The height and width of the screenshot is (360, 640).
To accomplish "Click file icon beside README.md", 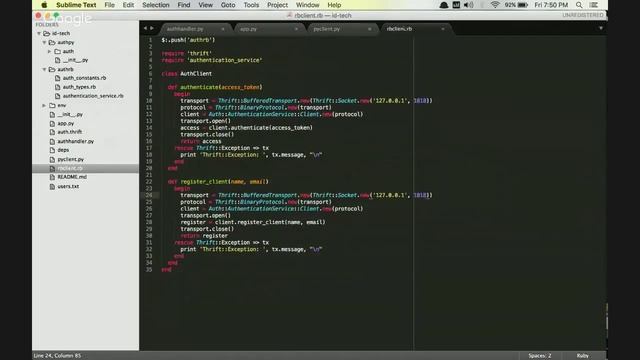I will coord(52,177).
